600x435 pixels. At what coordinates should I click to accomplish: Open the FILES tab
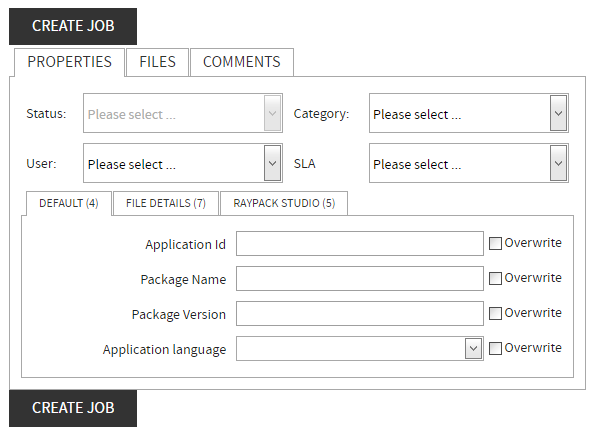[157, 62]
